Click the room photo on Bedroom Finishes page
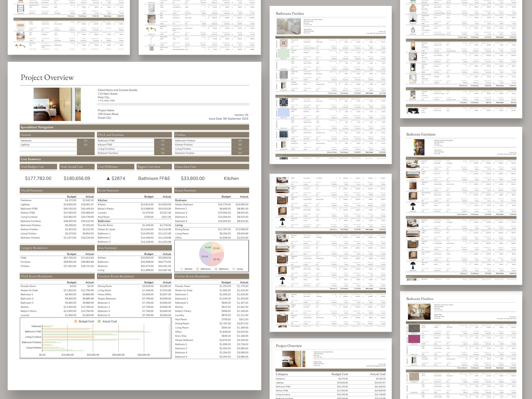 [419, 311]
